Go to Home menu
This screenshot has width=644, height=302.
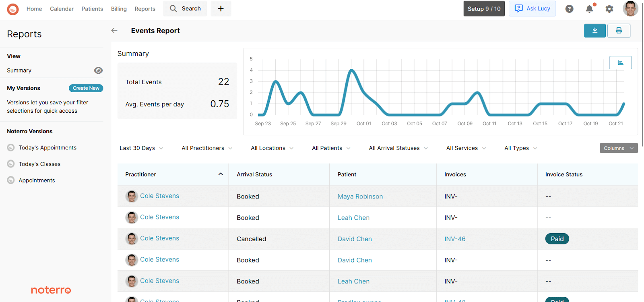click(x=34, y=9)
